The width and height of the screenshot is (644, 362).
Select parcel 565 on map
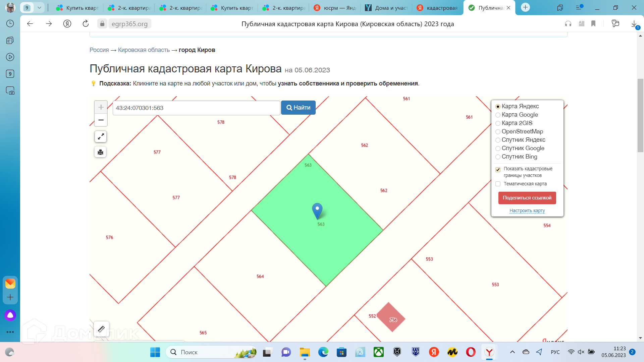tap(203, 333)
